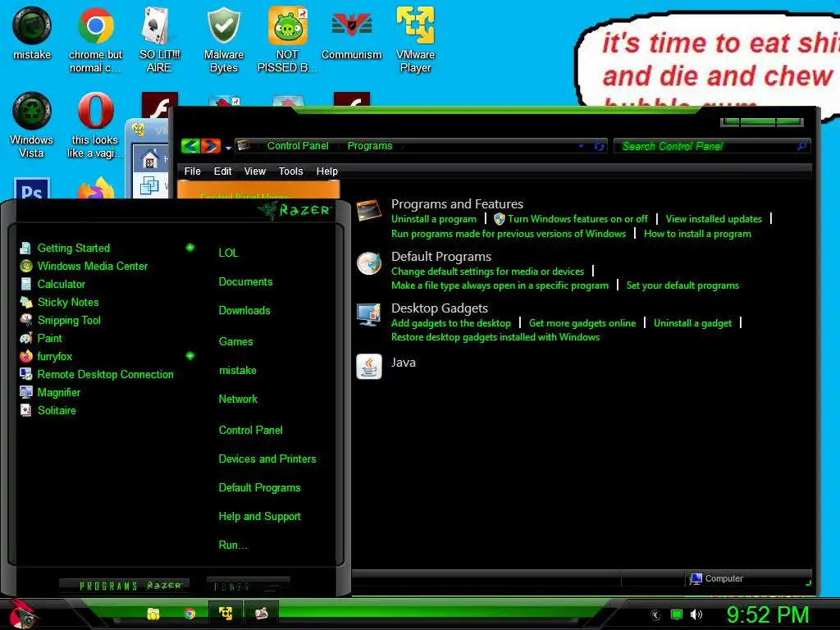This screenshot has height=630, width=840.
Task: Open Getting Started in Start menu
Action: tap(73, 248)
